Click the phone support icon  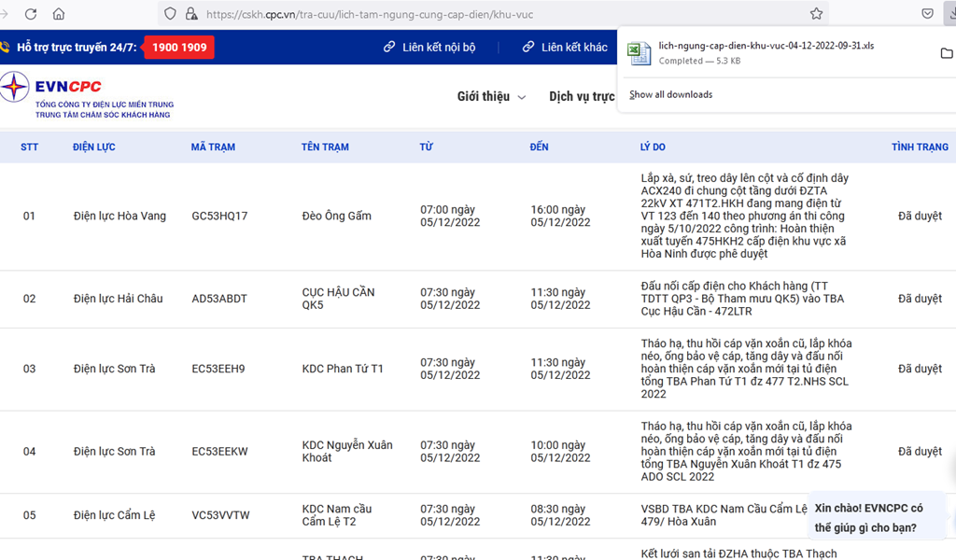[x=5, y=47]
